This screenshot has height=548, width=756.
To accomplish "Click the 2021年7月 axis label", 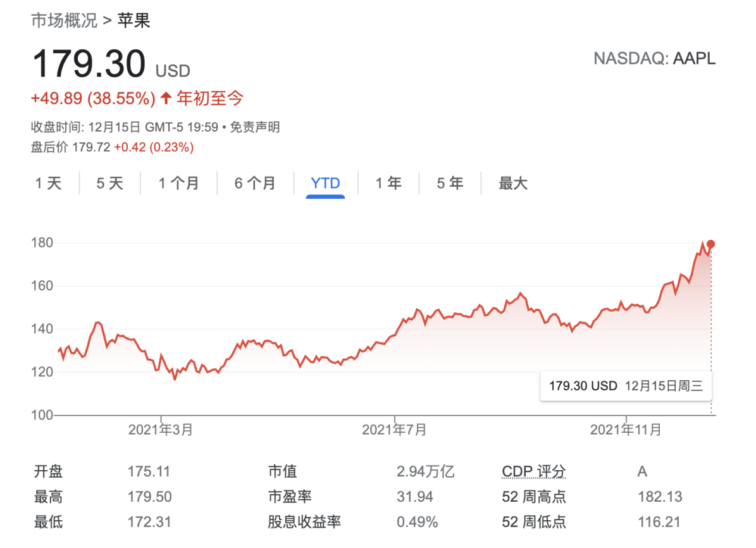I will (x=394, y=430).
